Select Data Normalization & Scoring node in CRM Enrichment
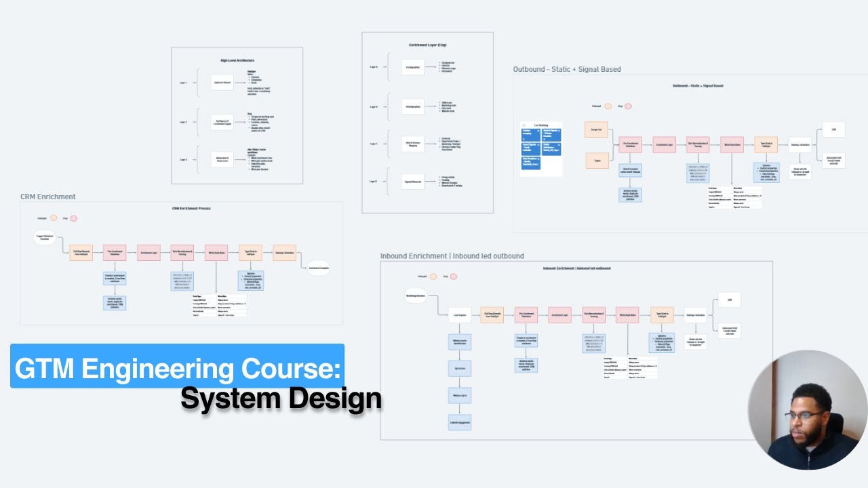The height and width of the screenshot is (488, 868). tap(182, 253)
